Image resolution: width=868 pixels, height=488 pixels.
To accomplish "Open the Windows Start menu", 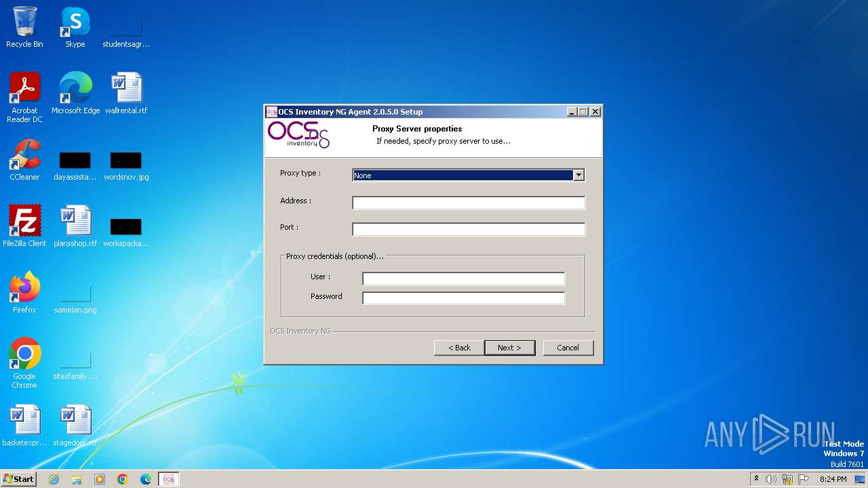I will tap(19, 479).
